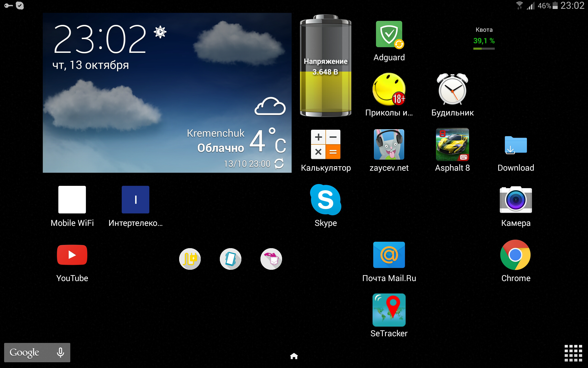This screenshot has height=368, width=588.
Task: Tap the Kremenchuk city name
Action: pos(215,133)
